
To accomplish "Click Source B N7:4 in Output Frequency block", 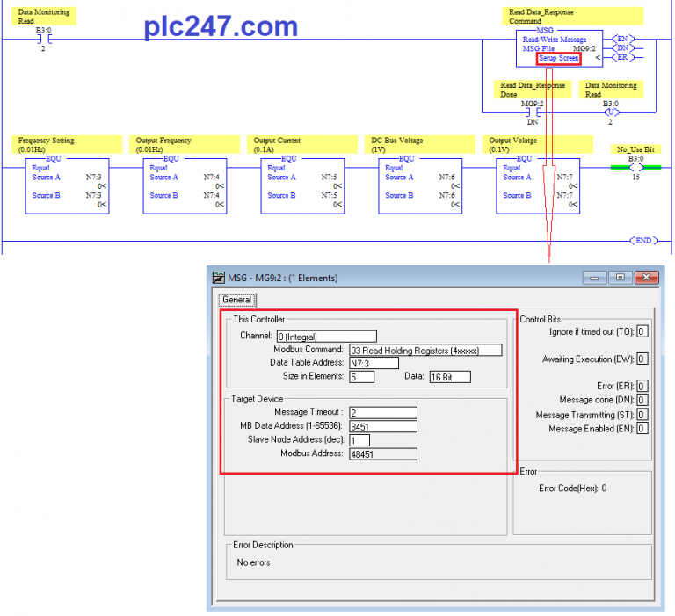I will [x=185, y=195].
